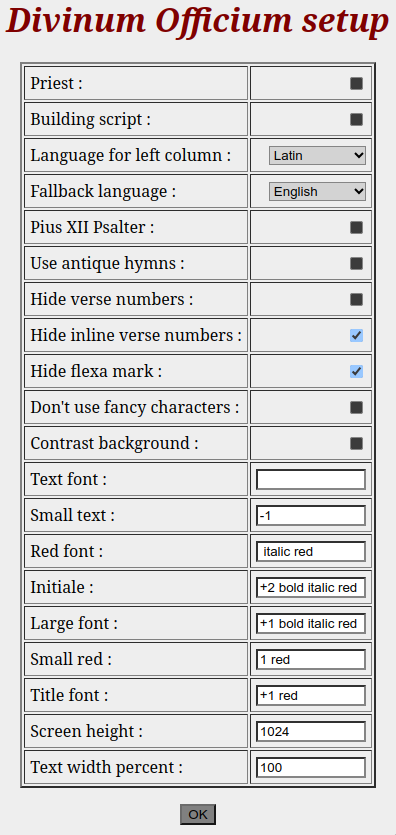
Task: Focus the Text width percent field
Action: 311,767
